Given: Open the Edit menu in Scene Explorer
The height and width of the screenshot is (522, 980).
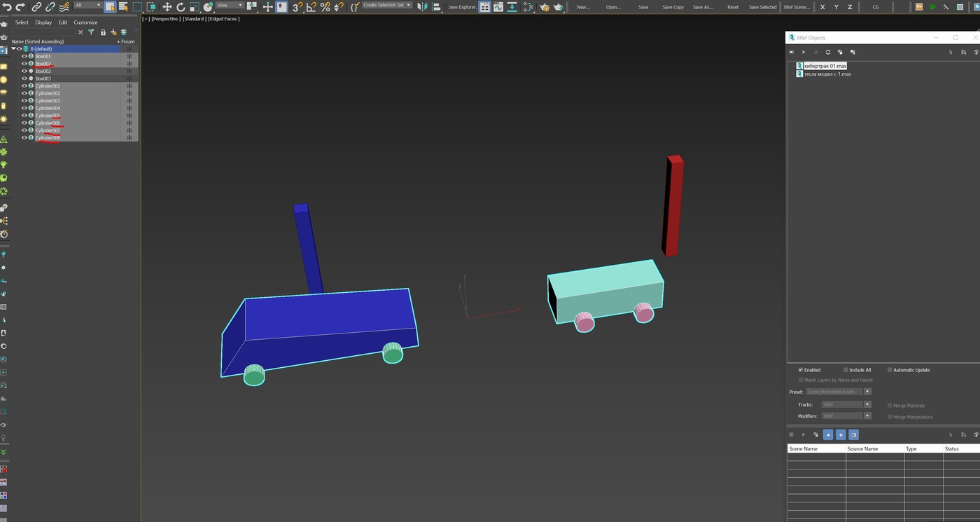Looking at the screenshot, I should point(63,22).
